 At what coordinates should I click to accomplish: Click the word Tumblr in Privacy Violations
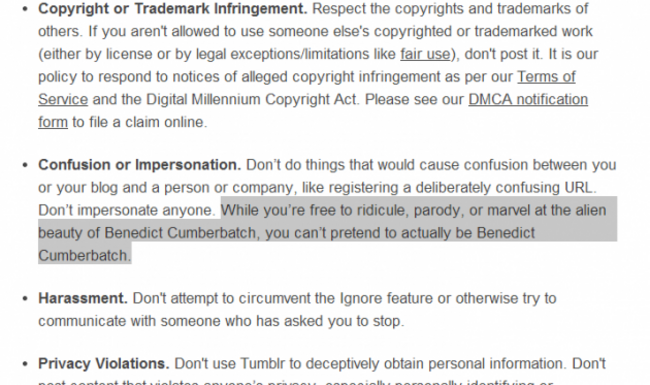[262, 363]
